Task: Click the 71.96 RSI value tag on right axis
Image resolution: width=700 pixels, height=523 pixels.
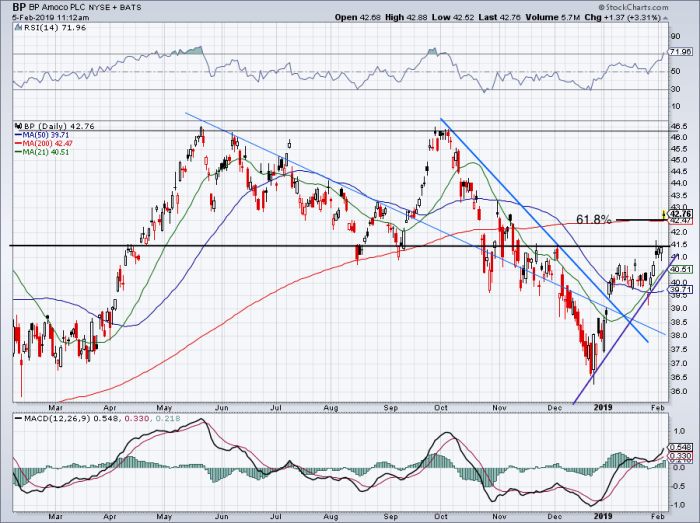Action: tap(680, 52)
